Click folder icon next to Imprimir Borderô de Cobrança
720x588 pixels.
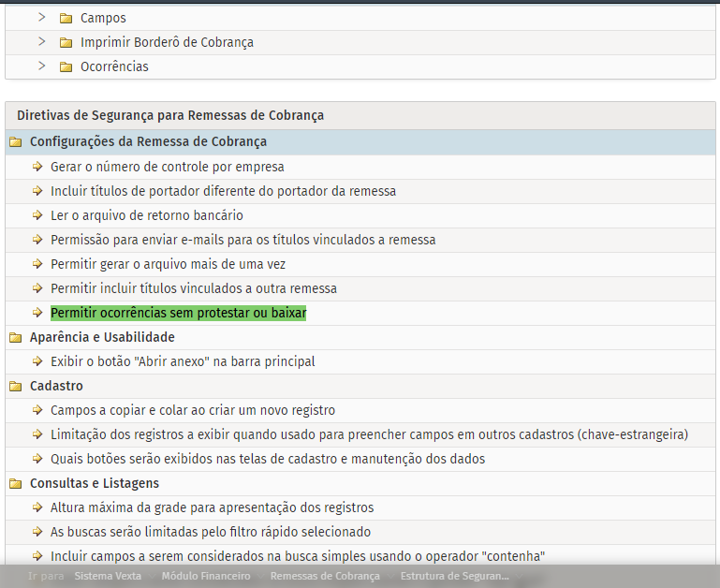click(x=66, y=42)
